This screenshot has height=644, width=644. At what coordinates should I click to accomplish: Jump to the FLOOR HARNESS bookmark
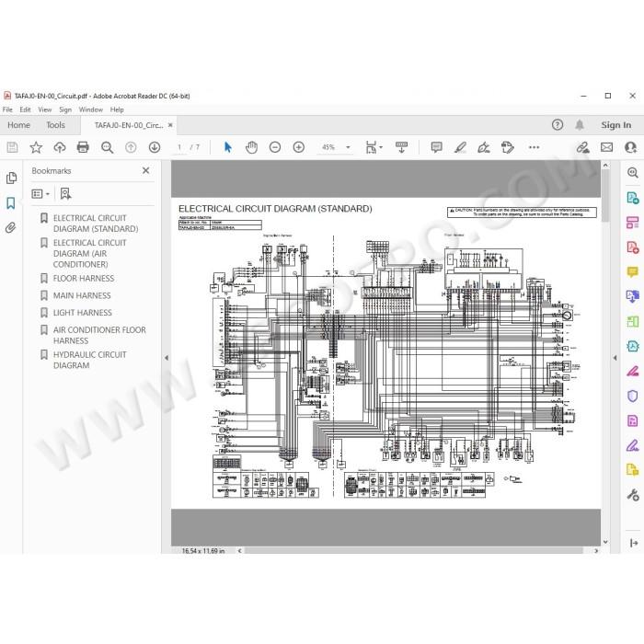coord(84,278)
